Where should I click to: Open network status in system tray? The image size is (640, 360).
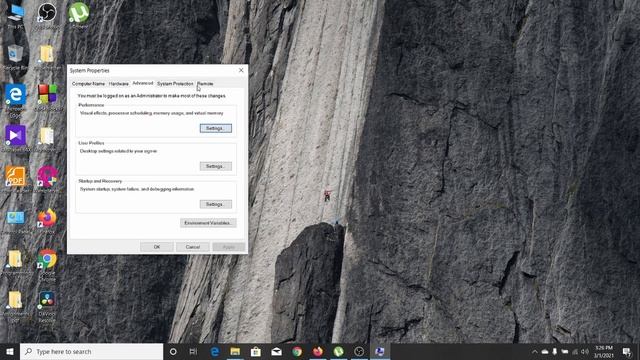[575, 351]
